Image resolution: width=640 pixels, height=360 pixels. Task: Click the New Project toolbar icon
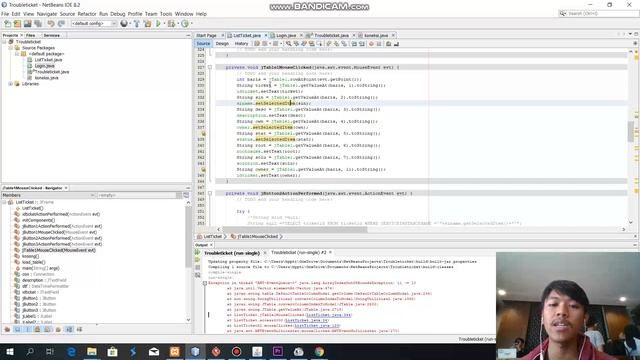coord(18,24)
